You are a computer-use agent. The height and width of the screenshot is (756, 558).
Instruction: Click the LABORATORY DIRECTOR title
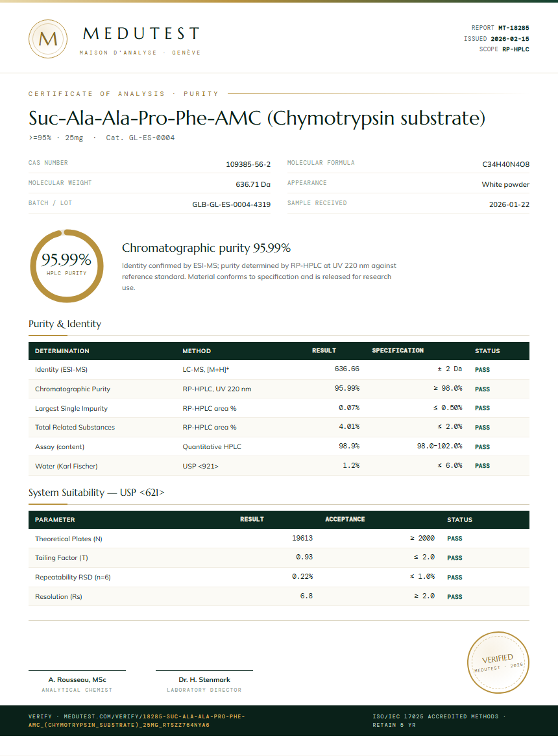coord(204,690)
